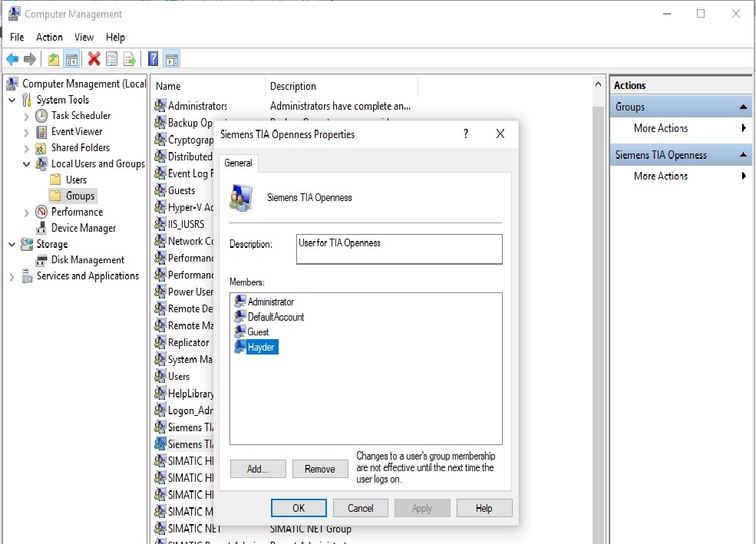756x544 pixels.
Task: Select member Administrator in Members list
Action: (264, 302)
